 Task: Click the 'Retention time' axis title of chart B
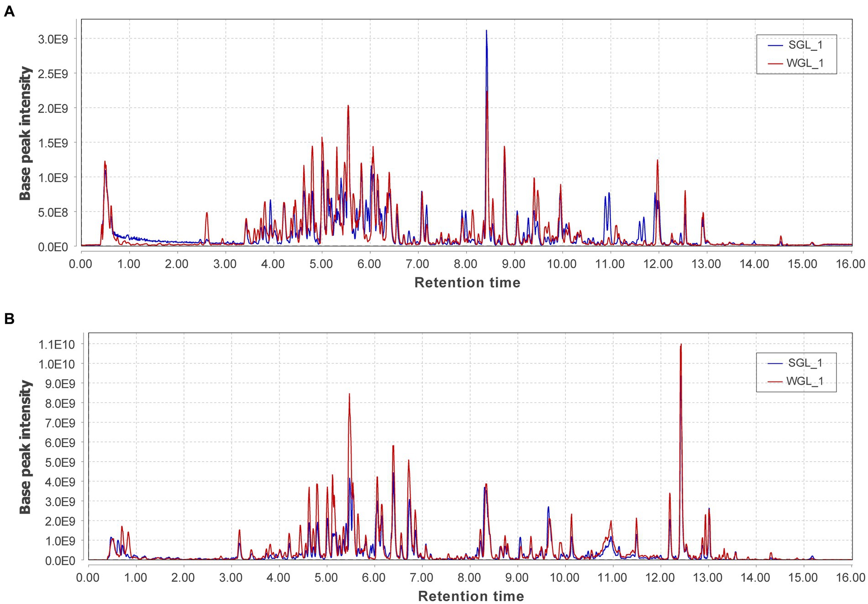pos(471,596)
